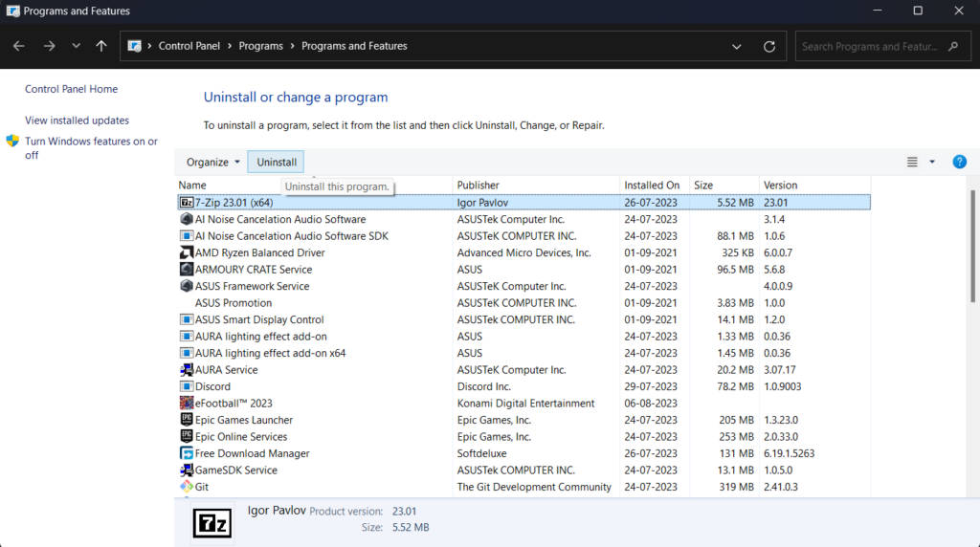Click the Windows features shield icon
The width and height of the screenshot is (980, 547).
pos(12,141)
